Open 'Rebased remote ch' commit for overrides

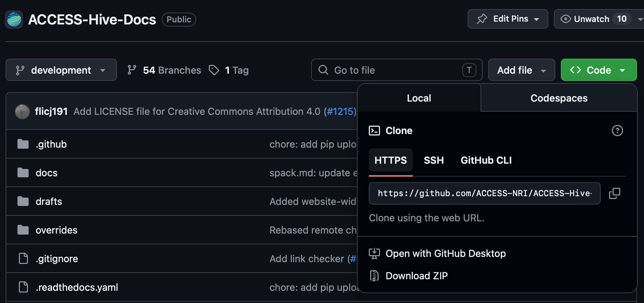point(313,230)
